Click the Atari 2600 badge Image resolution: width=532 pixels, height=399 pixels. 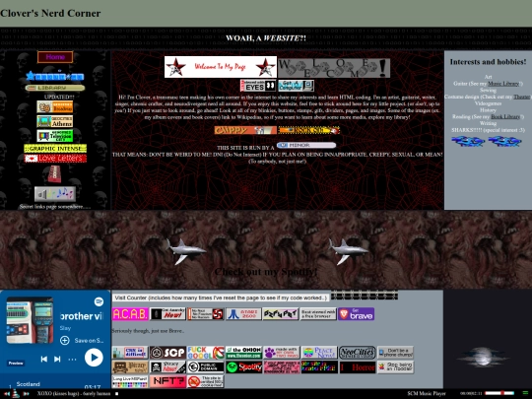pos(243,314)
